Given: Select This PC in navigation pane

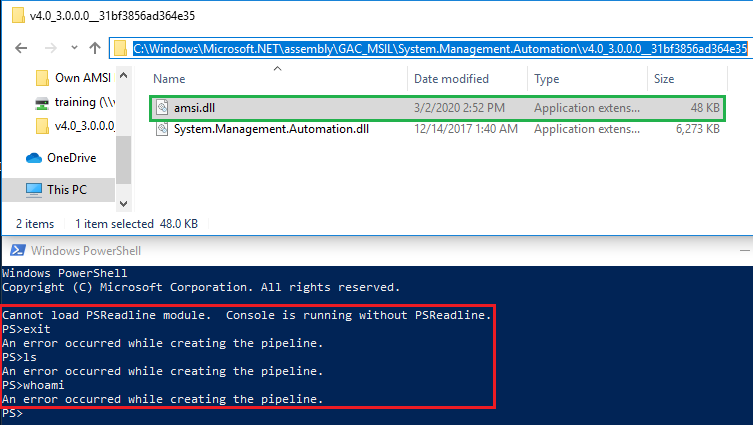Looking at the screenshot, I should coord(67,189).
